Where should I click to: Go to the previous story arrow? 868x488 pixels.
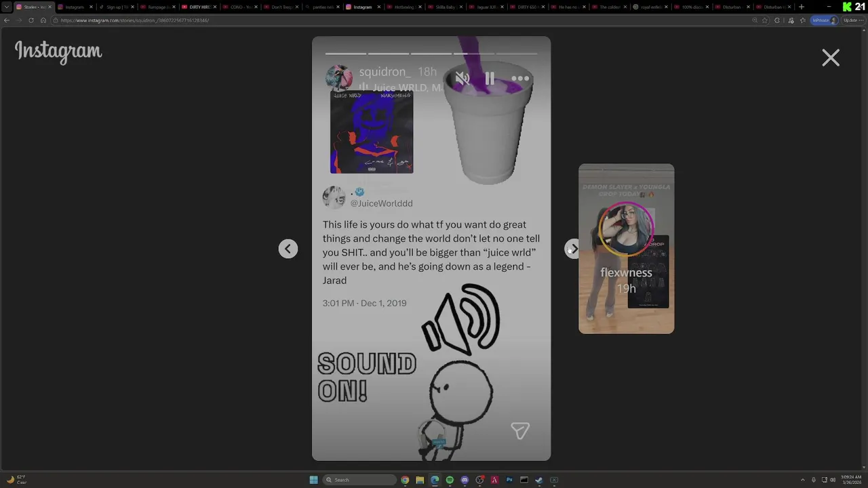pyautogui.click(x=288, y=249)
